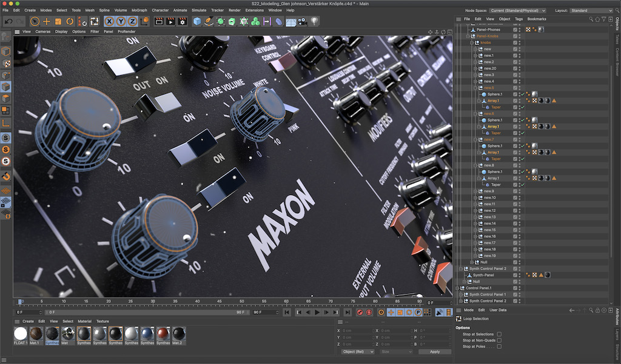Enable Stop at Poles checkbox
Image resolution: width=621 pixels, height=364 pixels.
[499, 346]
